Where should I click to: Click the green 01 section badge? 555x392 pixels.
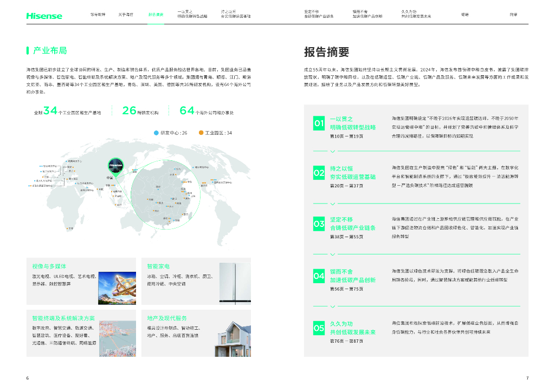[319, 123]
